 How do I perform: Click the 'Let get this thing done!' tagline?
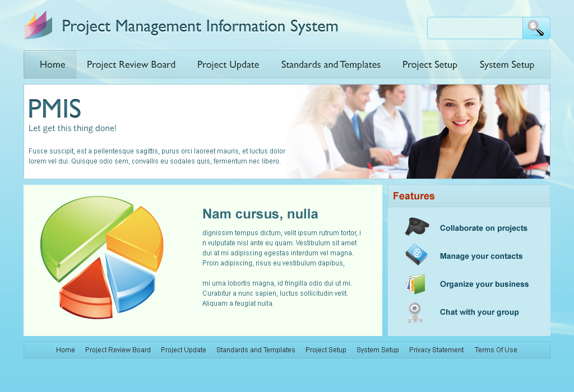click(x=72, y=128)
